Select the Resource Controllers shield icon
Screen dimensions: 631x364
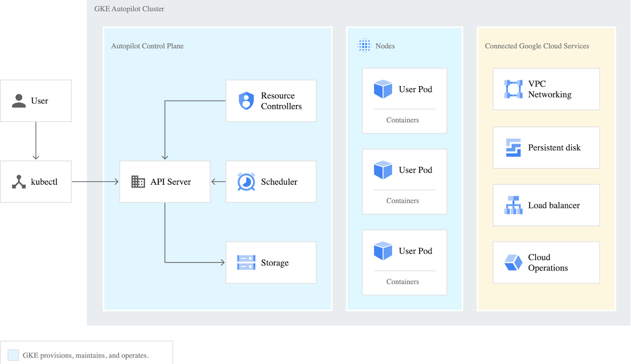pyautogui.click(x=245, y=101)
